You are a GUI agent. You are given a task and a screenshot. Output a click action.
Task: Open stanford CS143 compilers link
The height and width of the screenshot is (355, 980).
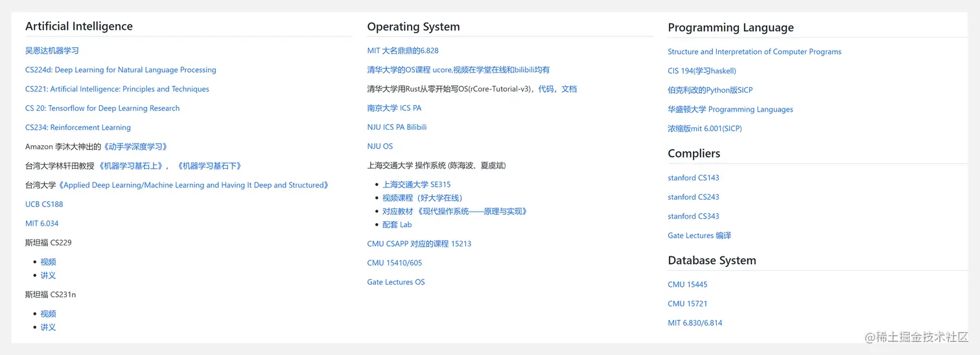694,178
